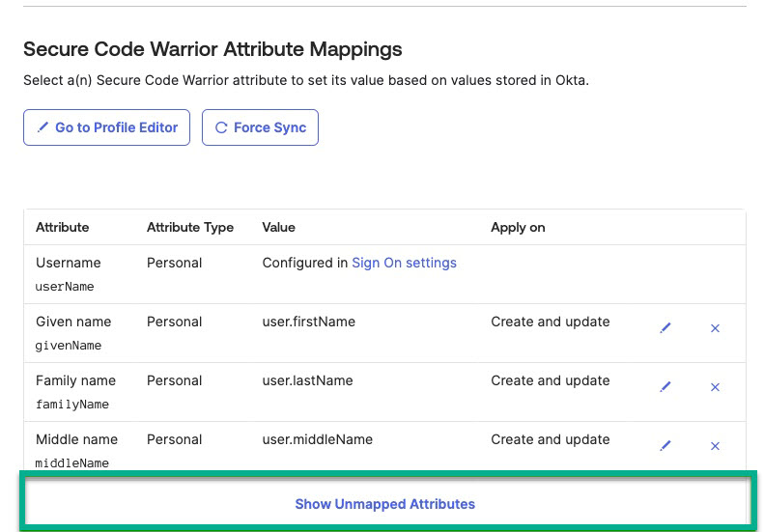Open the Go to Profile Editor button

[x=106, y=127]
